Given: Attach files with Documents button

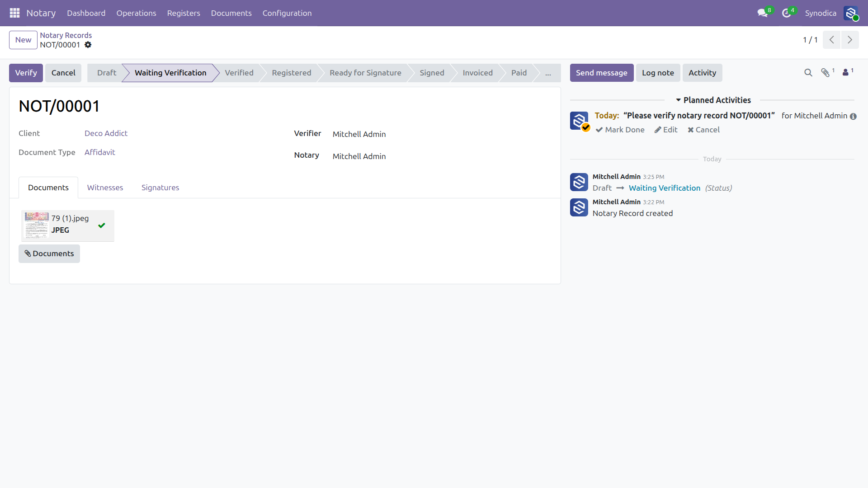Looking at the screenshot, I should (x=49, y=253).
